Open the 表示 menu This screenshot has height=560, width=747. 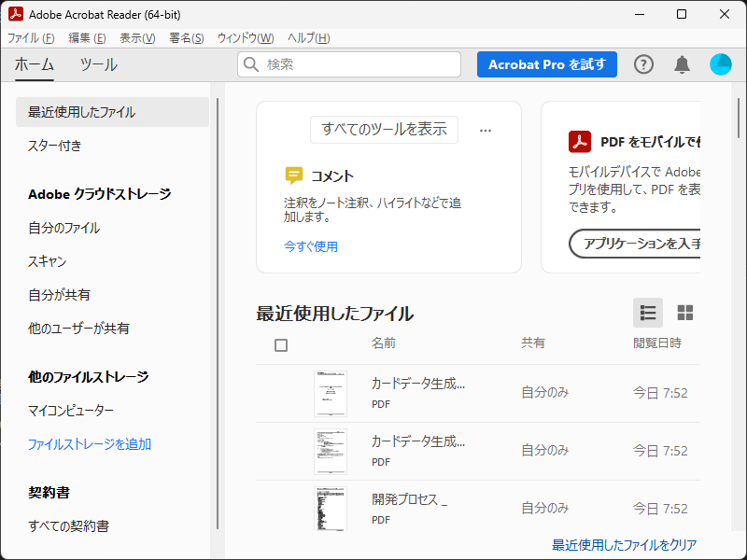point(137,38)
